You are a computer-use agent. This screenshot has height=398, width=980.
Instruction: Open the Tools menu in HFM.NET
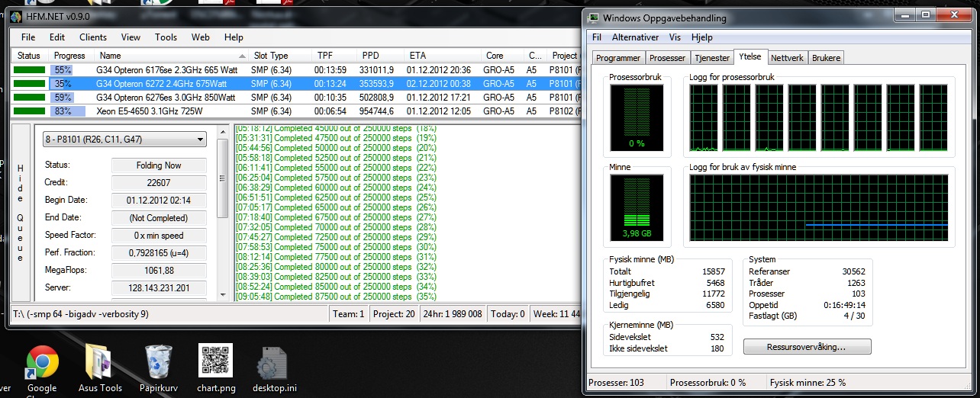tap(166, 37)
